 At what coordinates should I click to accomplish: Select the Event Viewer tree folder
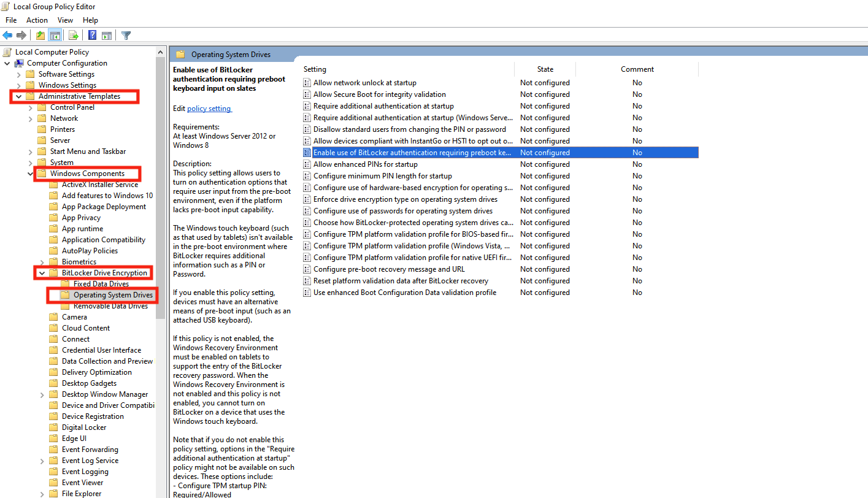(82, 483)
